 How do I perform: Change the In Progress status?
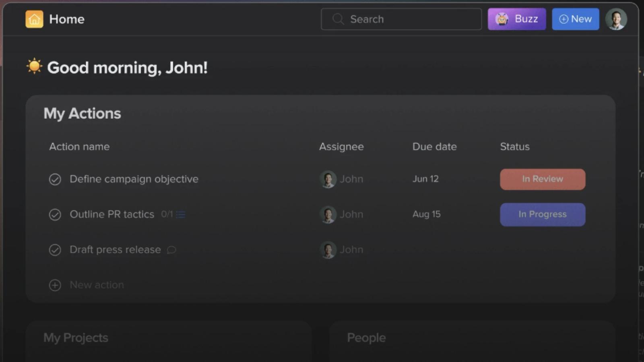(543, 214)
